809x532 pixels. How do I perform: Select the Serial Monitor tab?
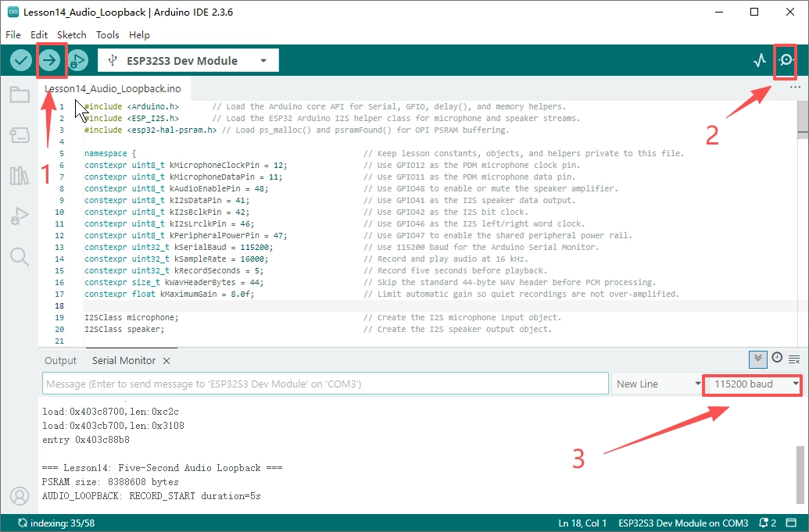pos(123,361)
